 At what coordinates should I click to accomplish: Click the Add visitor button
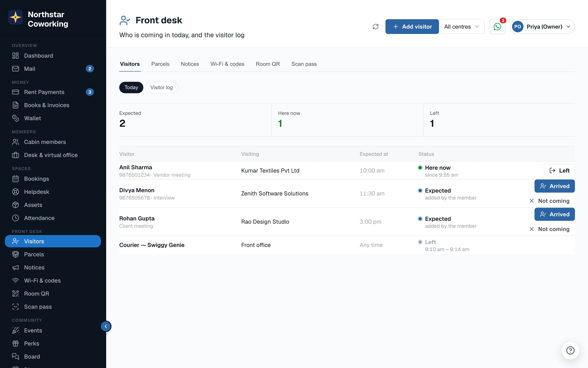pos(412,27)
